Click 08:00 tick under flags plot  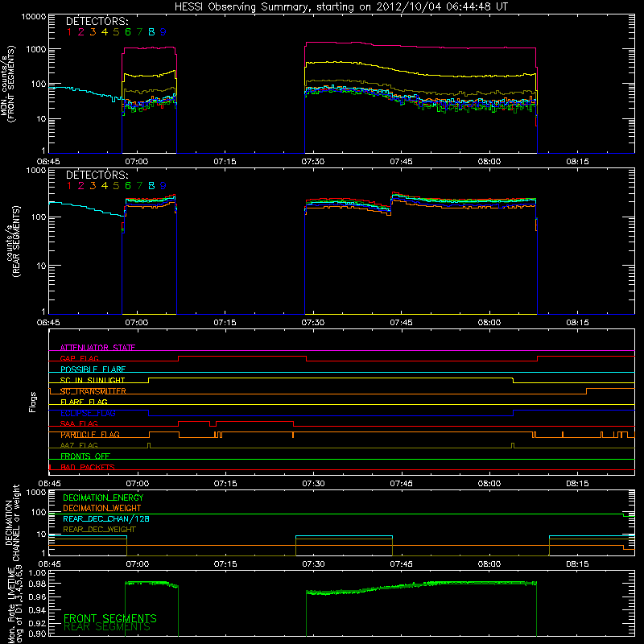[489, 484]
